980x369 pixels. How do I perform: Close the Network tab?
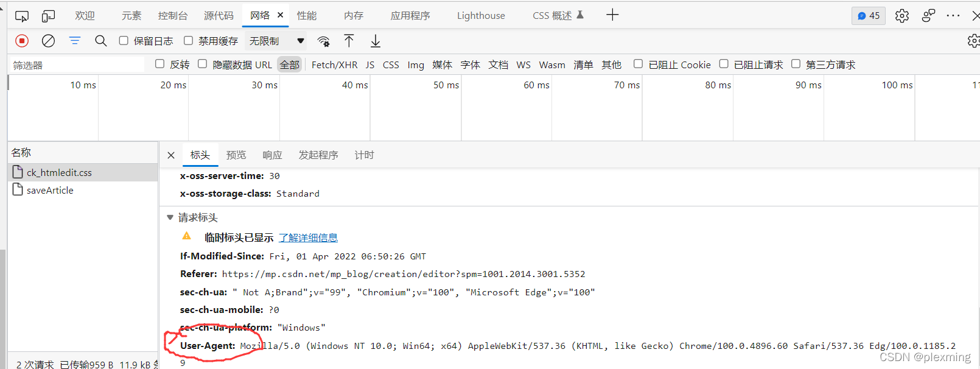(x=281, y=15)
